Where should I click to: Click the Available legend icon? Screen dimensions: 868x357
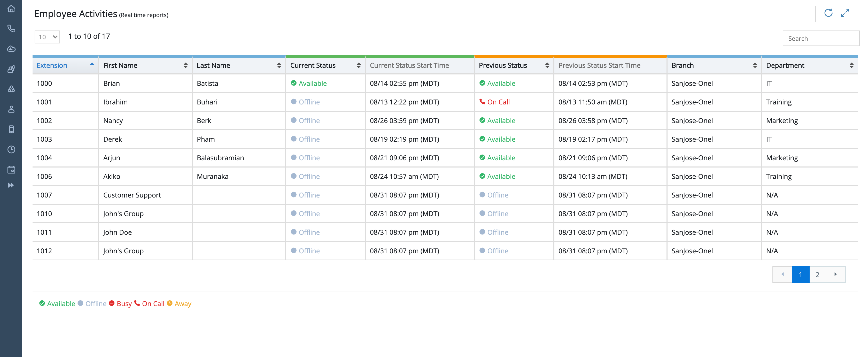pos(42,303)
